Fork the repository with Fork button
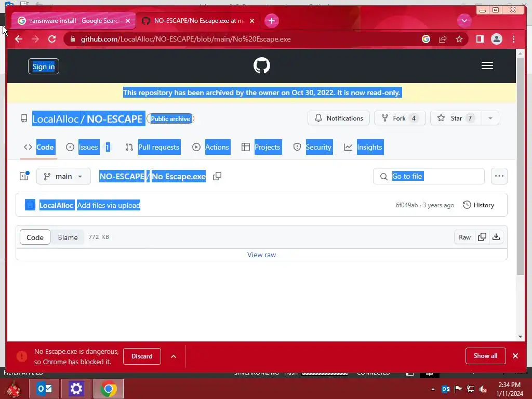Viewport: 532px width, 399px height. 400,118
